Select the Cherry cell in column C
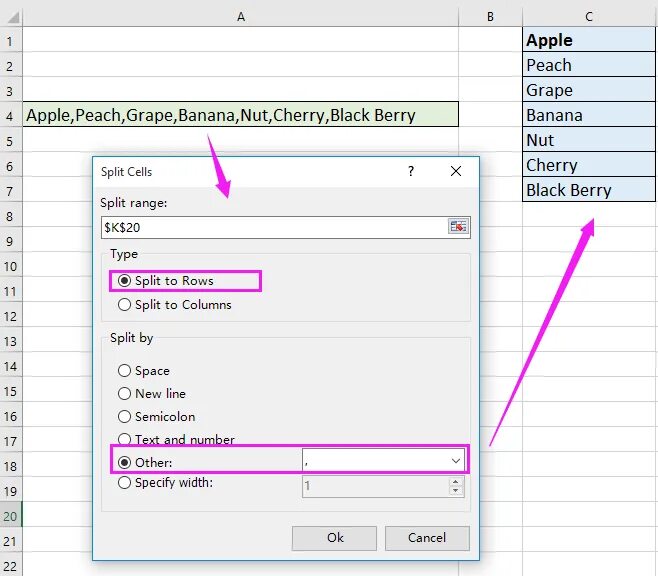 (x=589, y=164)
